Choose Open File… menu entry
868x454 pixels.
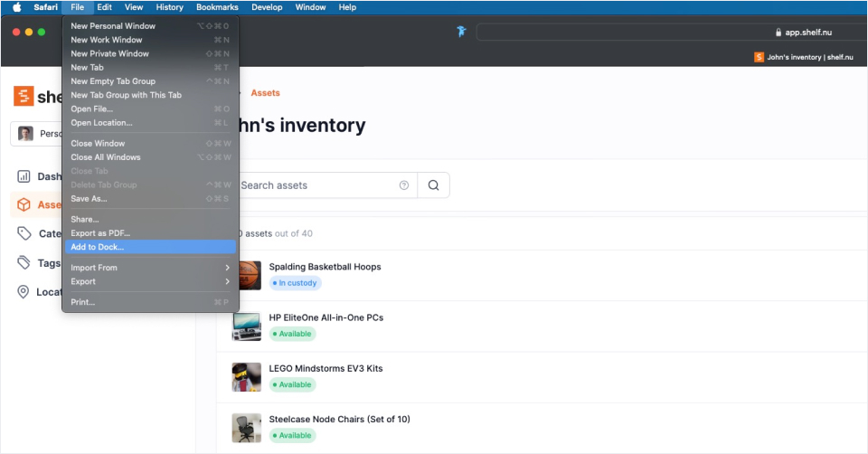(150, 109)
